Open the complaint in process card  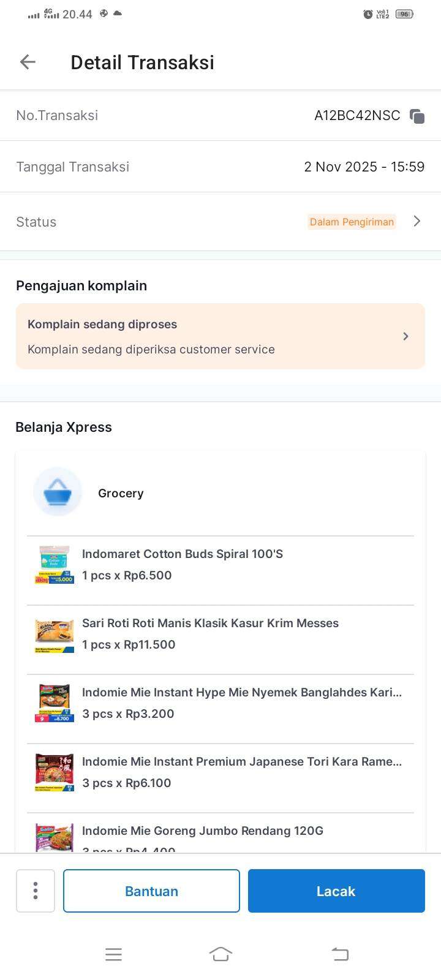[208, 336]
